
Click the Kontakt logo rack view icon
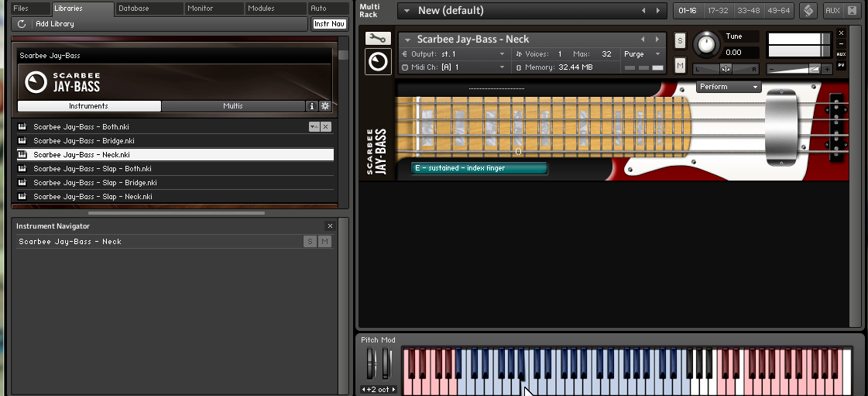point(808,11)
